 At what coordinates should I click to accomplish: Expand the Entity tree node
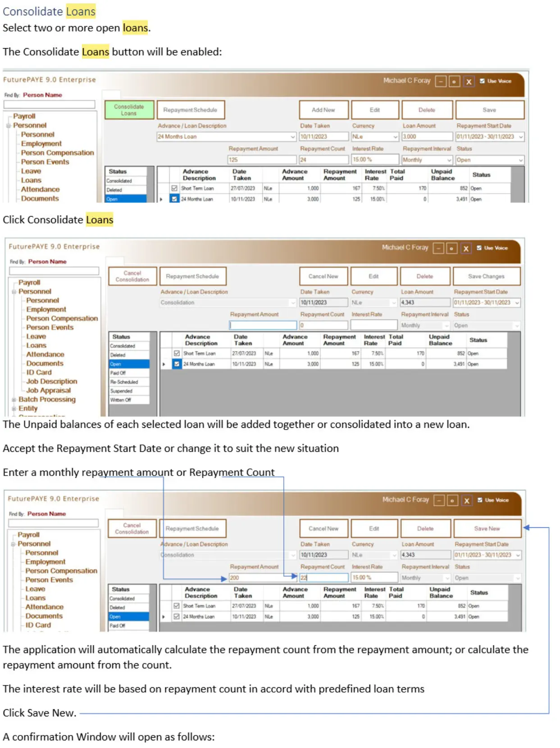click(x=14, y=408)
